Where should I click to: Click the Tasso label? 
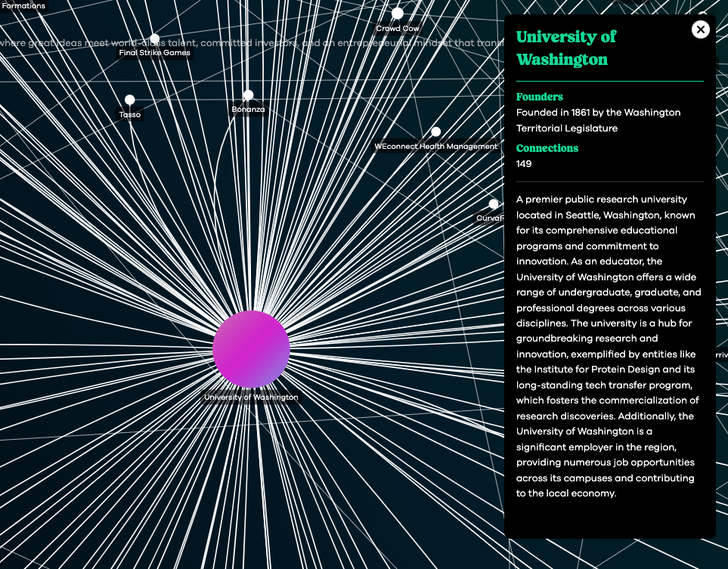tap(129, 115)
